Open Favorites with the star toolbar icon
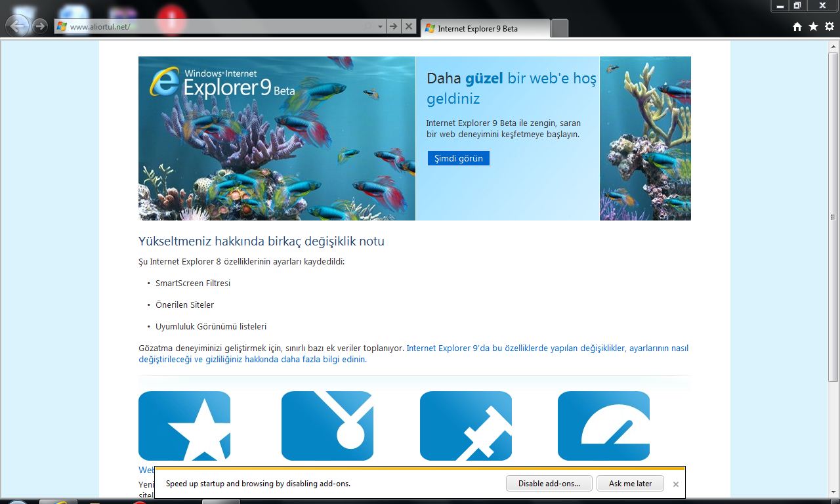Viewport: 840px width, 504px height. click(812, 26)
